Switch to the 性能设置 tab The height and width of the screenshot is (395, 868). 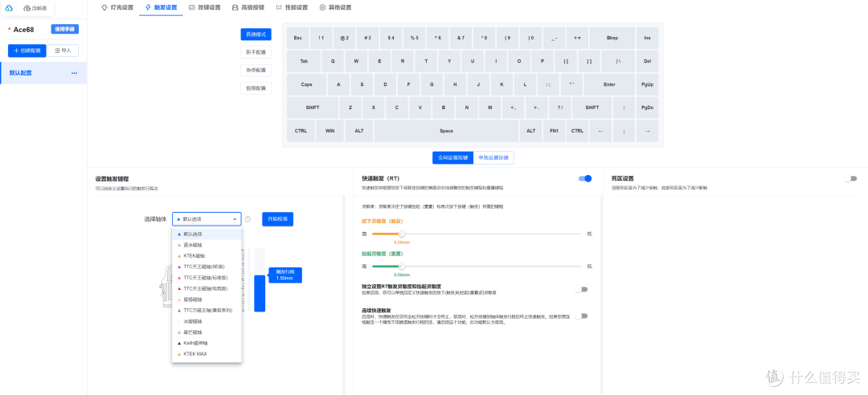point(292,8)
